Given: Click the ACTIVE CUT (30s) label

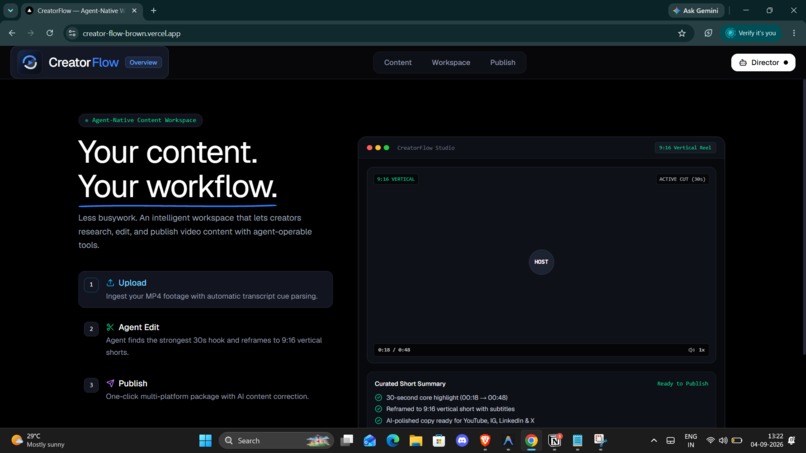Looking at the screenshot, I should (x=682, y=179).
